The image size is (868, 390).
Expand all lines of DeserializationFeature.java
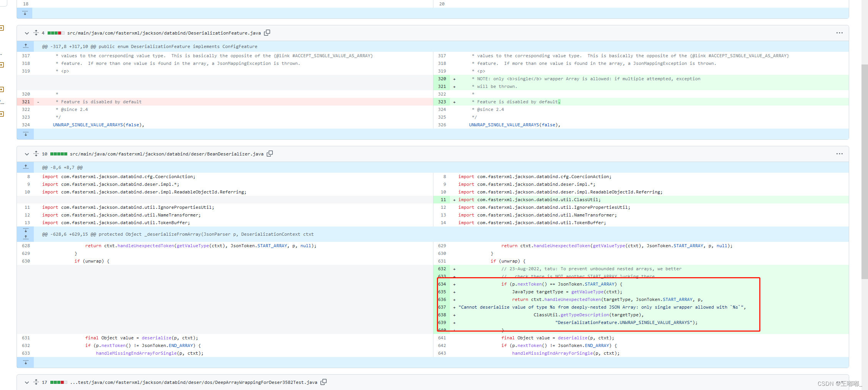pos(36,33)
